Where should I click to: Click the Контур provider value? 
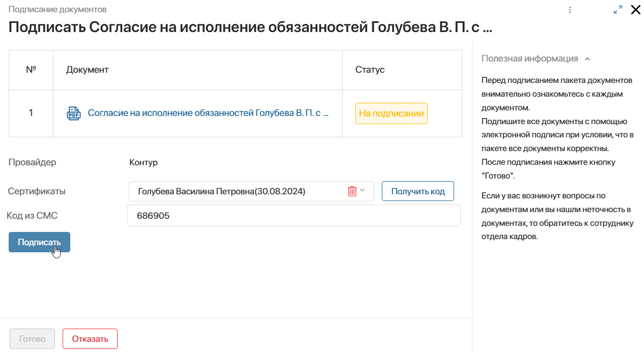144,163
